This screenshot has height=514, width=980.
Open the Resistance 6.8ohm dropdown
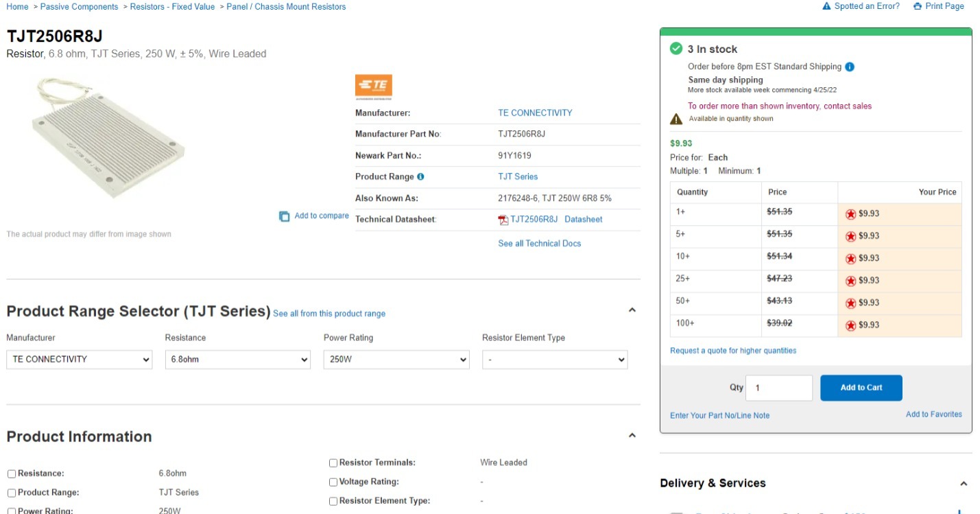coord(238,360)
